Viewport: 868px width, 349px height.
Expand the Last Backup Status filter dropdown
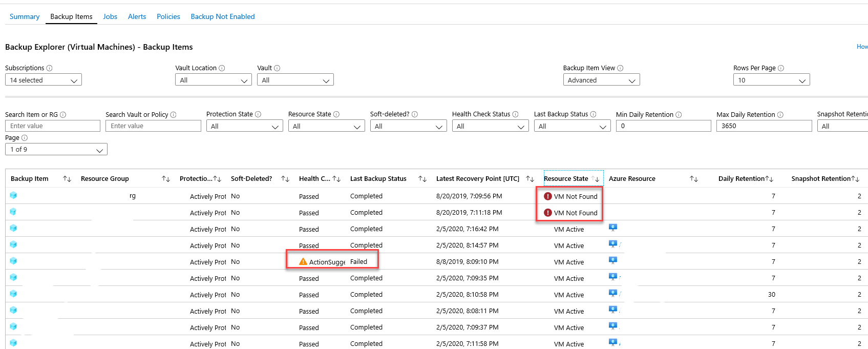(573, 126)
